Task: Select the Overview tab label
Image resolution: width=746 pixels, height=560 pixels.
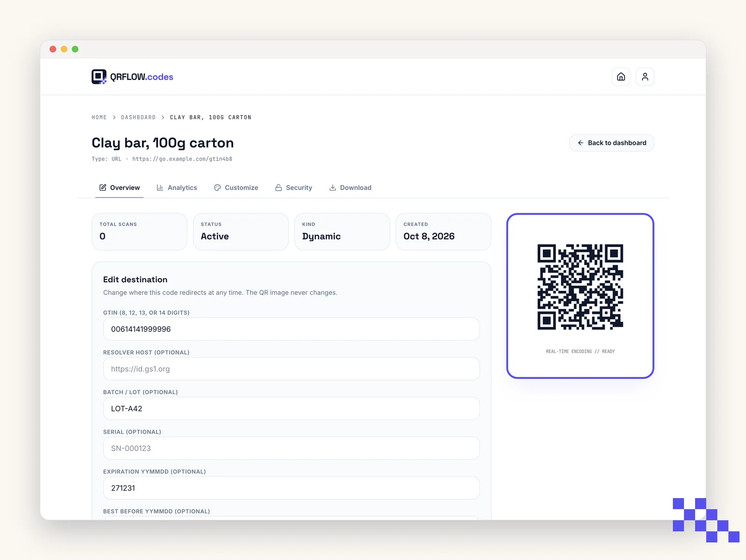Action: (125, 188)
